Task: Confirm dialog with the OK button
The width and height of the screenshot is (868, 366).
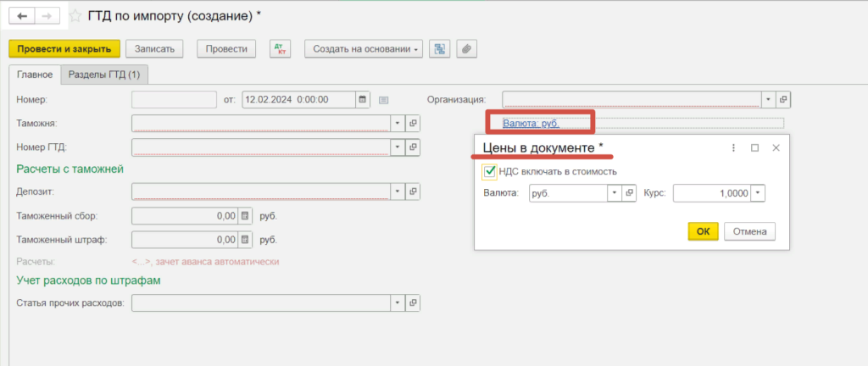Action: 703,231
